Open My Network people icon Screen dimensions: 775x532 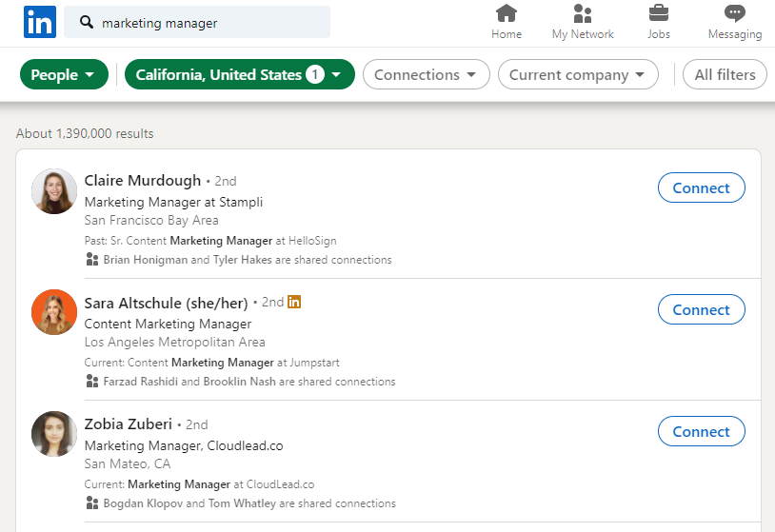pos(583,14)
